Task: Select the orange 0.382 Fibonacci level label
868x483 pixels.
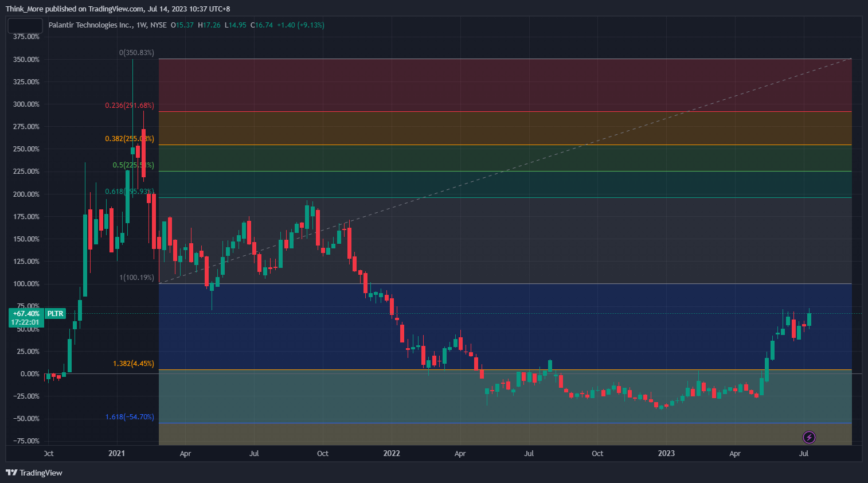Action: pos(130,139)
